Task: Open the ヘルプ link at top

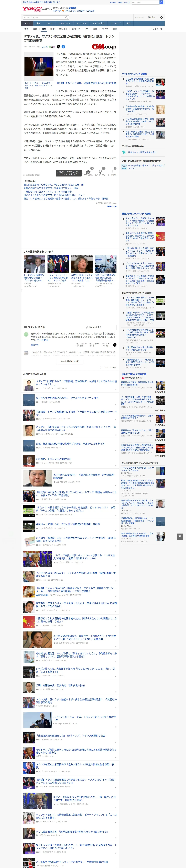Action: (127, 2)
